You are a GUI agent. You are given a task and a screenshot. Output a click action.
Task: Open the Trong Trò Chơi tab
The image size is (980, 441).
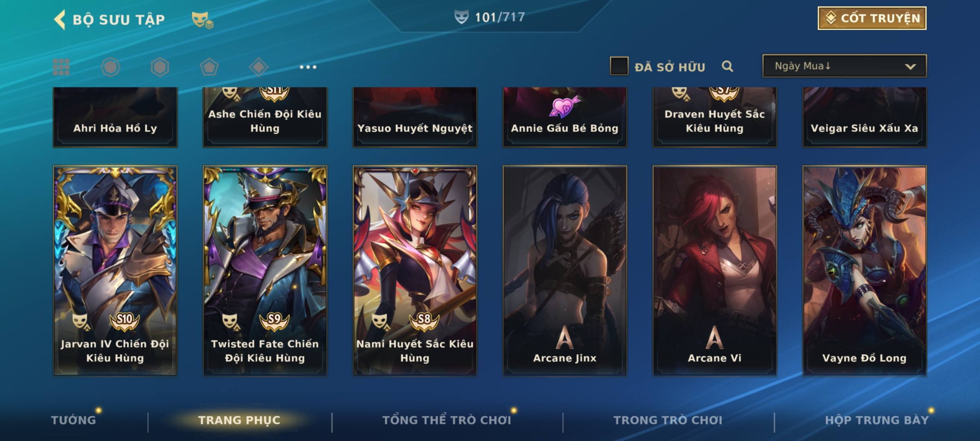click(668, 420)
